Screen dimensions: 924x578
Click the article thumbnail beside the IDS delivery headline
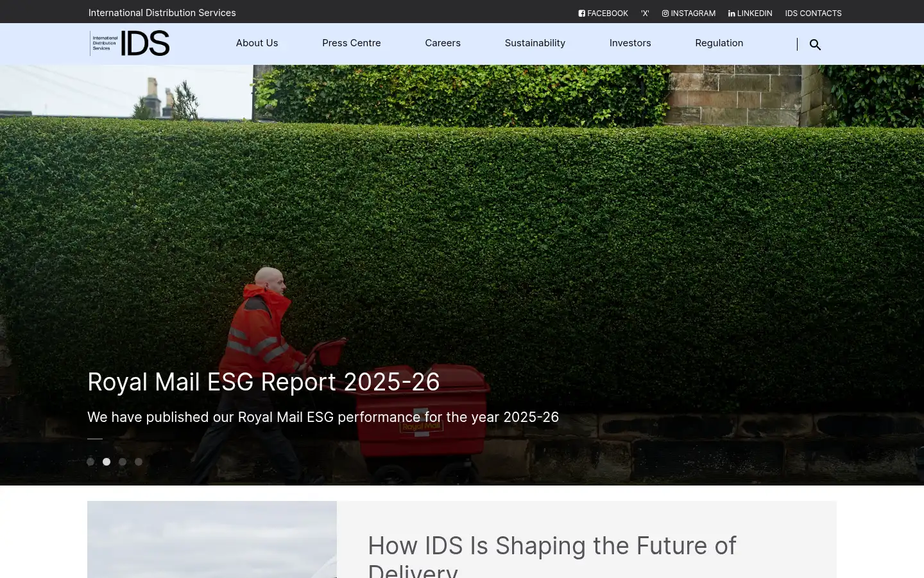tap(212, 539)
